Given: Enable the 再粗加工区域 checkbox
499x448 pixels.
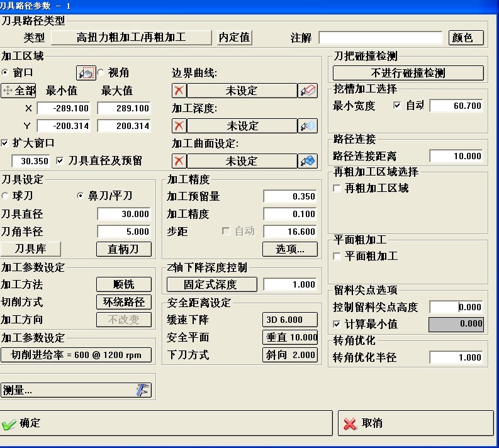Looking at the screenshot, I should (x=337, y=188).
